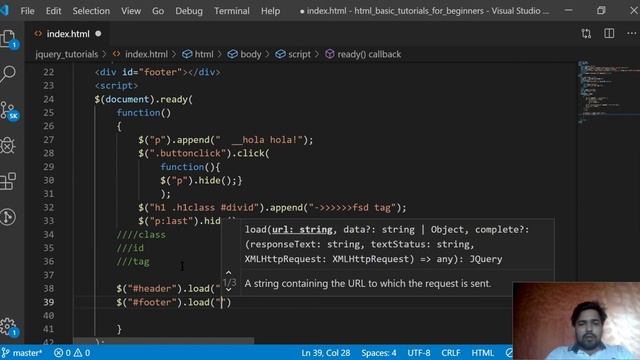The width and height of the screenshot is (640, 360).
Task: Open the Go menu
Action: click(x=158, y=11)
